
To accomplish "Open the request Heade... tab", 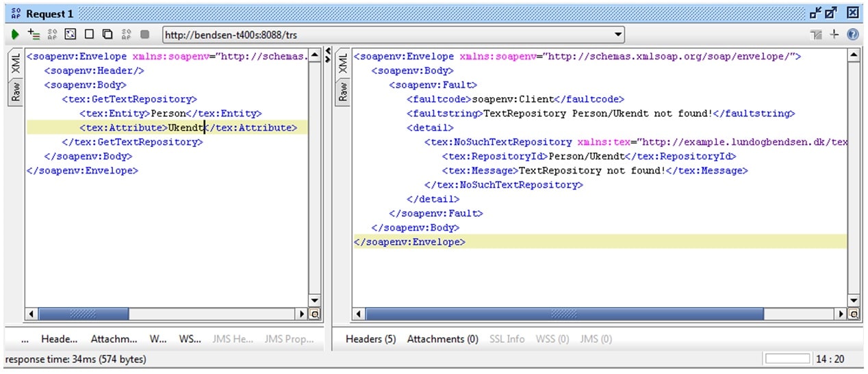I will click(59, 339).
